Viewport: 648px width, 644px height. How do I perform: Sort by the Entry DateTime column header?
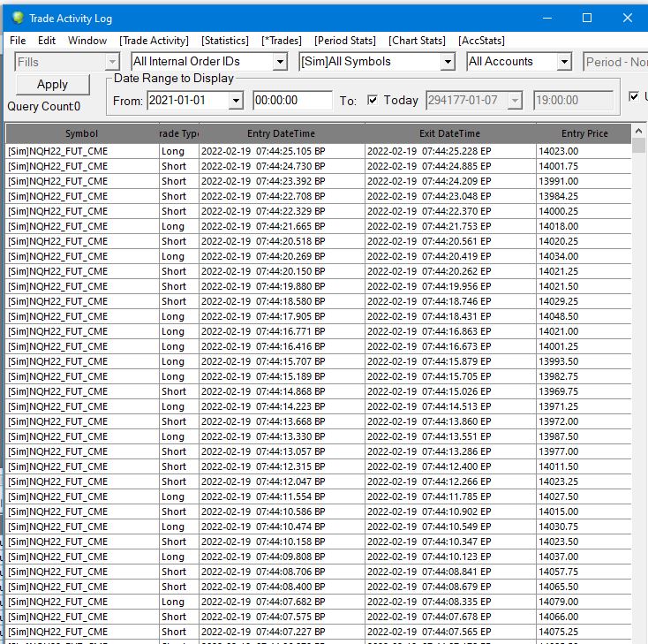[282, 133]
